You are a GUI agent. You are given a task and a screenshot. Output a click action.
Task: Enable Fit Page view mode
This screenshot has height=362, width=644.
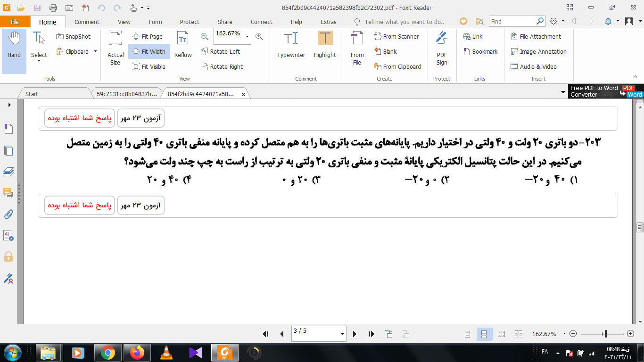(x=148, y=37)
